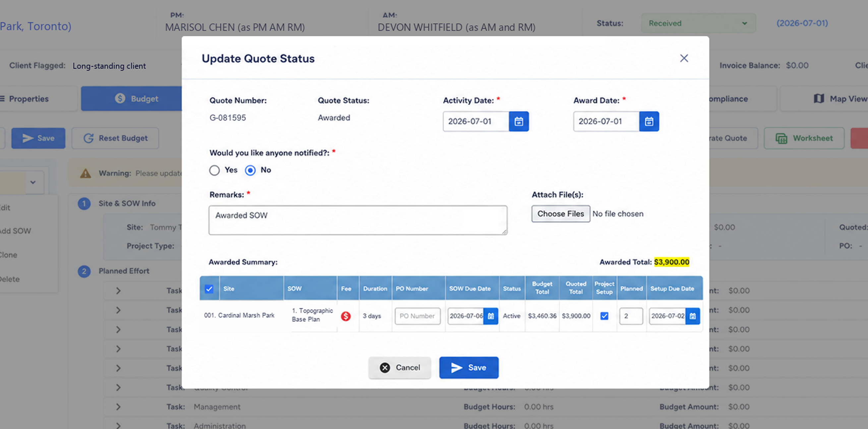Click the Quoted Total $3,900.00 cell
Viewport: 868px width, 429px height.
[576, 316]
